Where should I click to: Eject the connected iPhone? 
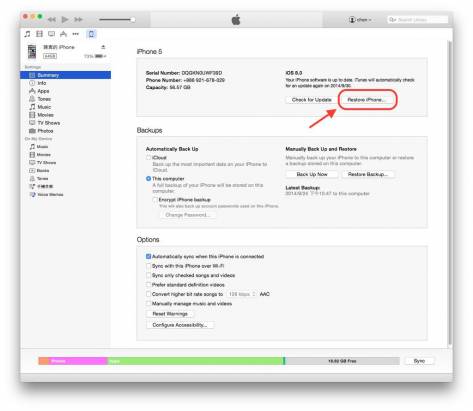coord(103,47)
